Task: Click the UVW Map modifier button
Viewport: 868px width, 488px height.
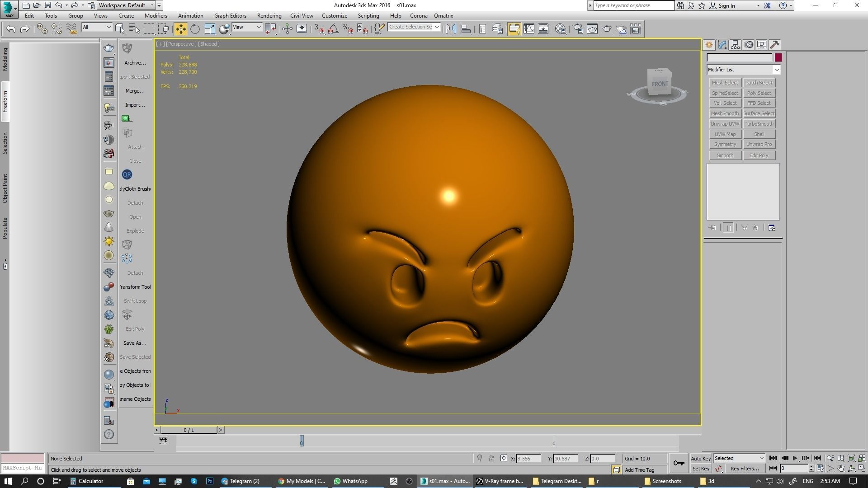Action: point(725,134)
